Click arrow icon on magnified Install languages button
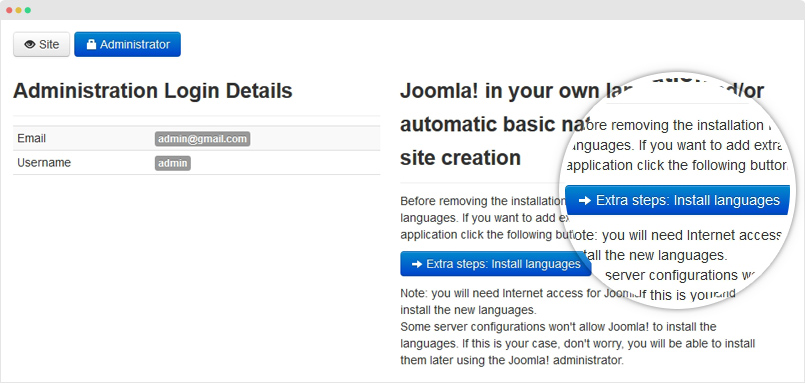Image resolution: width=805 pixels, height=385 pixels. 585,201
